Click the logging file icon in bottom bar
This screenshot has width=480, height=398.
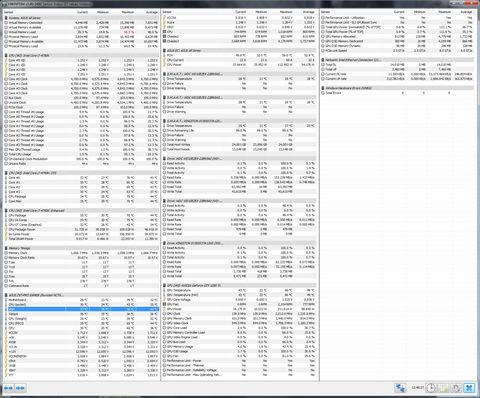pos(444,388)
